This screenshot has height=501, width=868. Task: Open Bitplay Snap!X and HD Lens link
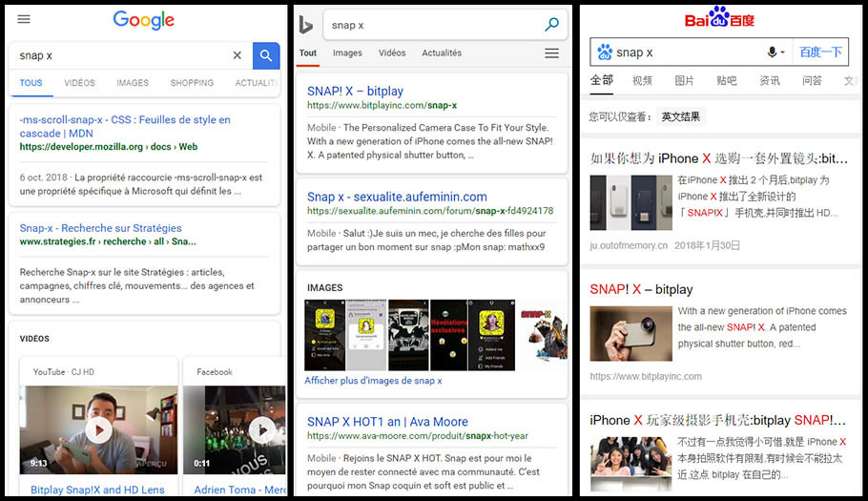[97, 490]
